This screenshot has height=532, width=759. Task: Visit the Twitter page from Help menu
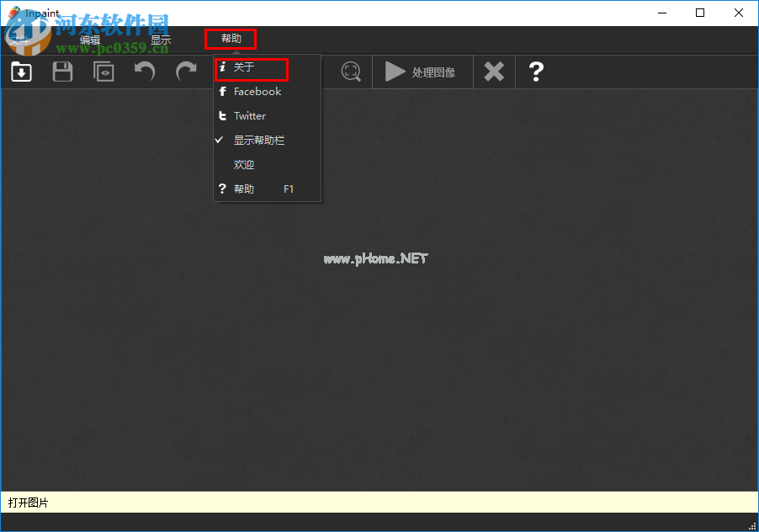coord(250,116)
